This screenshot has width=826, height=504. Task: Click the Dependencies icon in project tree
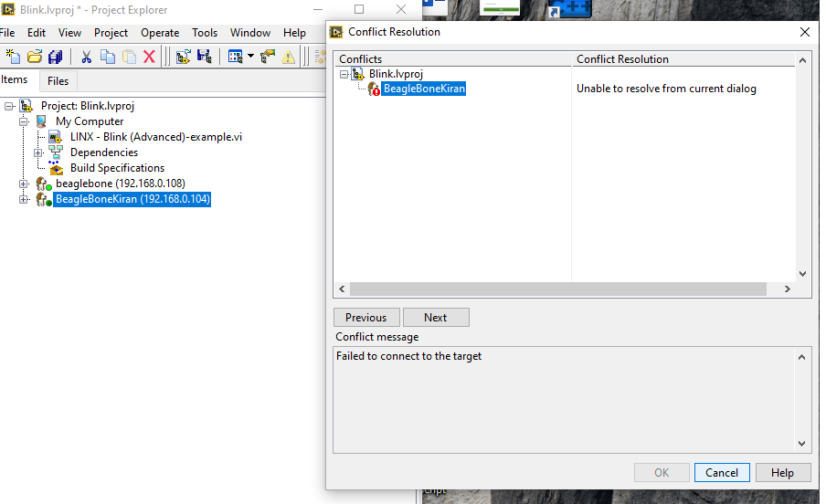[x=56, y=152]
